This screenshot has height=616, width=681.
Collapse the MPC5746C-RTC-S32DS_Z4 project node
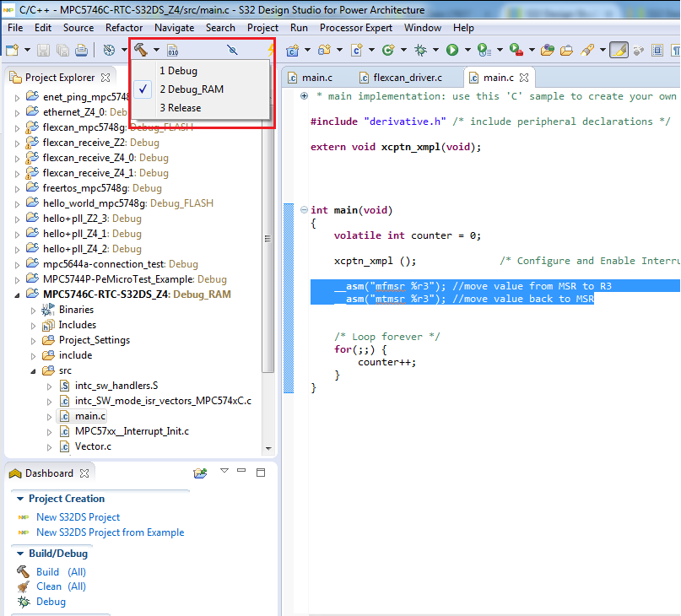coord(18,295)
